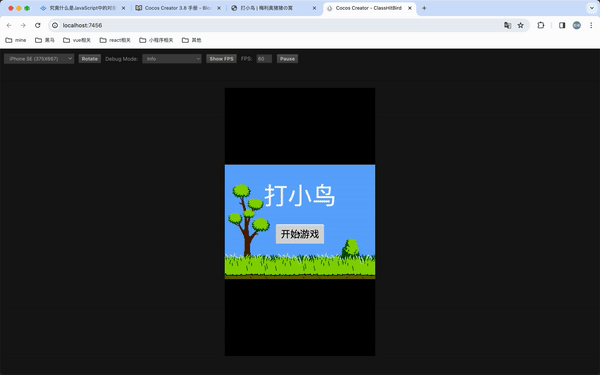The height and width of the screenshot is (375, 600).
Task: Close the JavaScript article tab
Action: pos(123,8)
